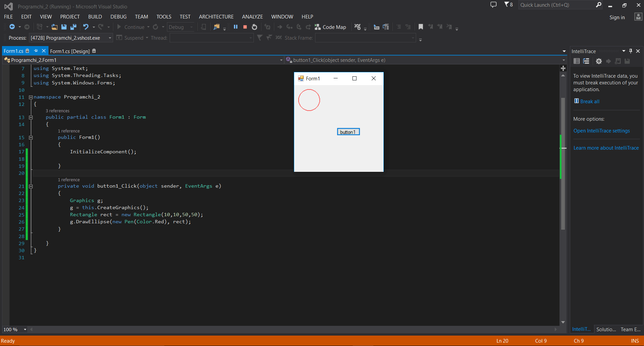
Task: Click Learn more about IntelliTrace link
Action: tap(606, 148)
